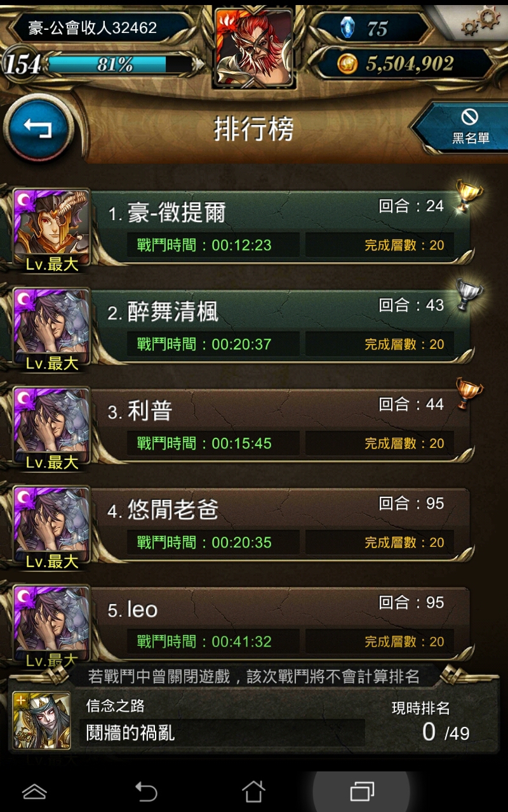View 利普 character portrait
The height and width of the screenshot is (812, 508).
51,424
